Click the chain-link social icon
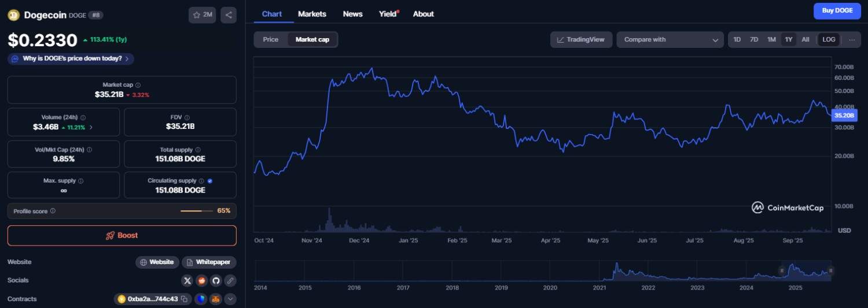 click(x=230, y=280)
